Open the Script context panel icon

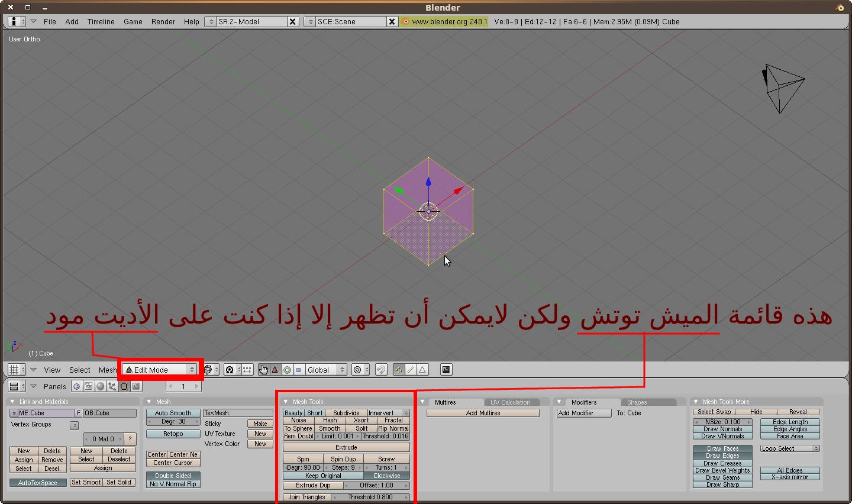(88, 386)
